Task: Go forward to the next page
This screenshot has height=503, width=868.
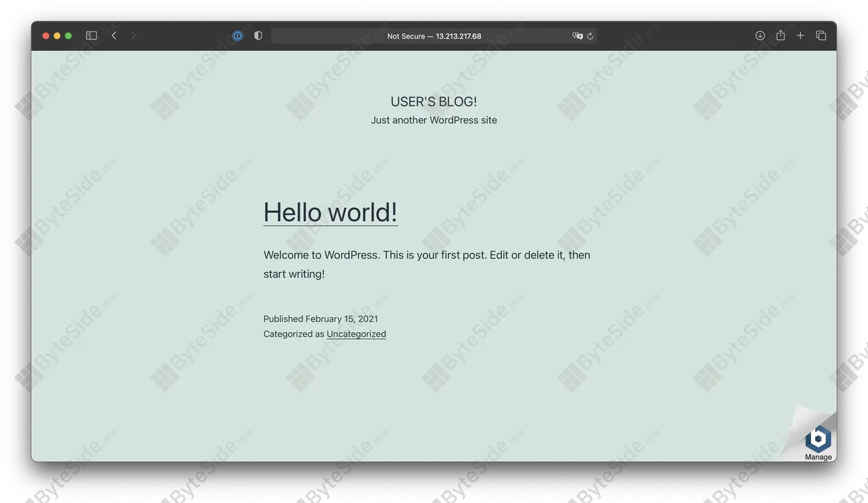Action: point(134,36)
